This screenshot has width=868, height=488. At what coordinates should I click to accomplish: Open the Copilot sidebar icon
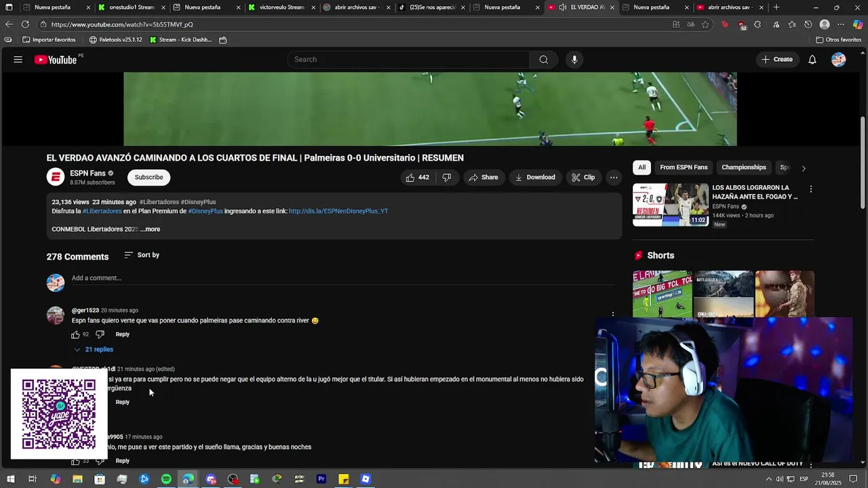[858, 24]
